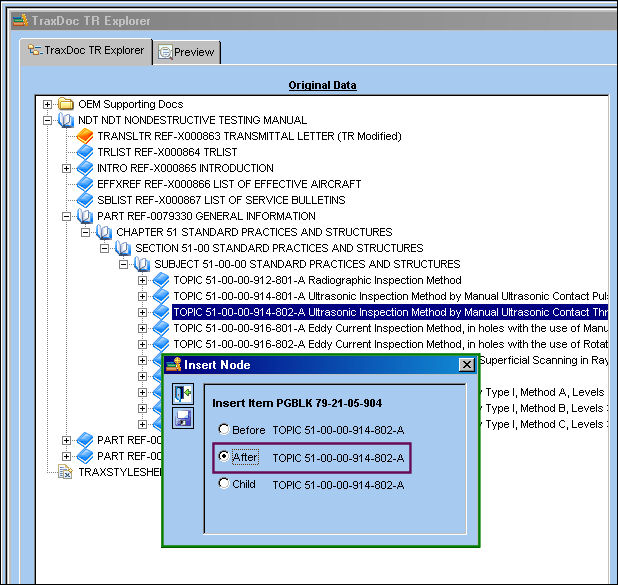Select the After radio button
Image resolution: width=618 pixels, height=585 pixels.
224,456
